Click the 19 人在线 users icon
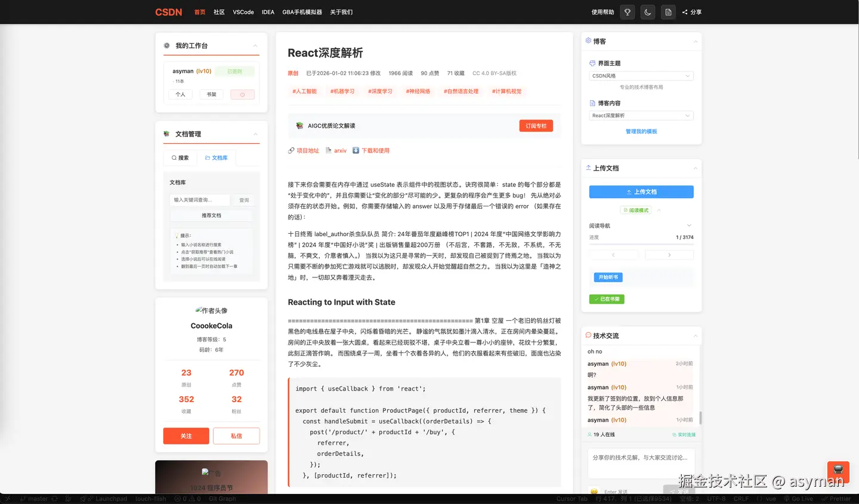Viewport: 859px width, 504px height. (x=590, y=435)
